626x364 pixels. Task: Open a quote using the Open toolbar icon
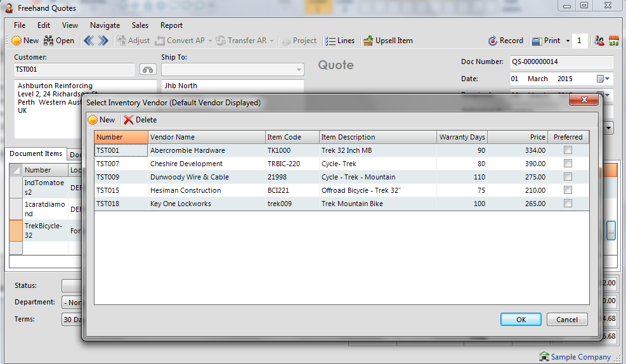pyautogui.click(x=49, y=41)
